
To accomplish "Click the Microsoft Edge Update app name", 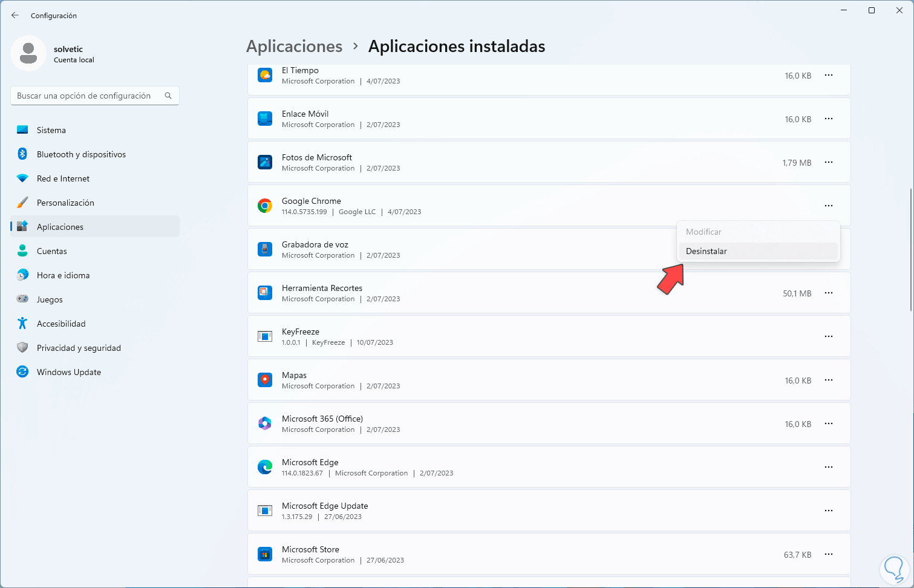I will pyautogui.click(x=325, y=506).
